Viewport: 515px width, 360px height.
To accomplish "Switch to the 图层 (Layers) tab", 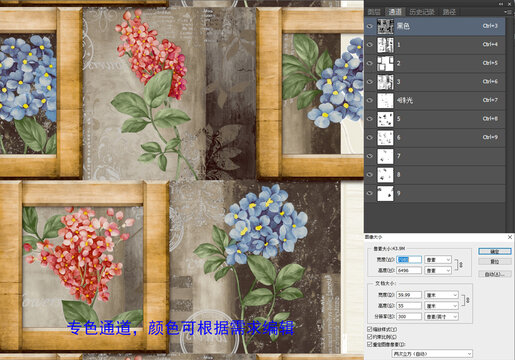I will coord(374,12).
